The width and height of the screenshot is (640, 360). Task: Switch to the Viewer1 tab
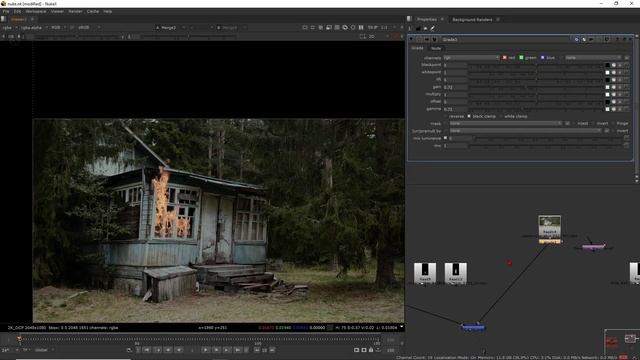(18, 19)
